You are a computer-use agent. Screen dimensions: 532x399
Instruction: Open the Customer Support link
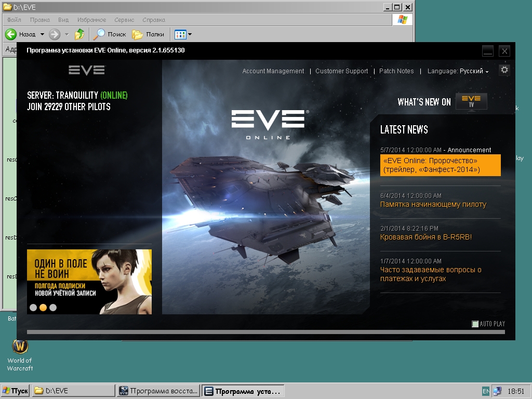[342, 71]
